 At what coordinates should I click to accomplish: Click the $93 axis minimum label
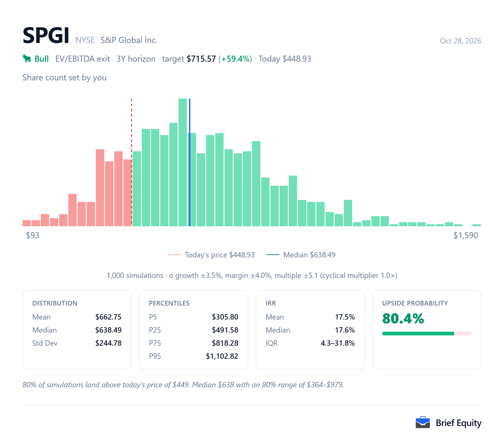coord(32,235)
